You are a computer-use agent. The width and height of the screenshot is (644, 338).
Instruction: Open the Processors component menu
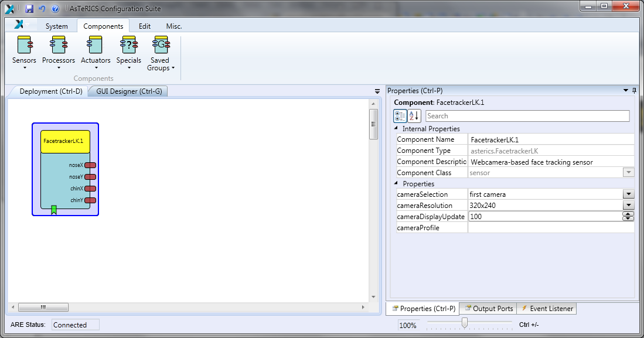click(x=59, y=53)
